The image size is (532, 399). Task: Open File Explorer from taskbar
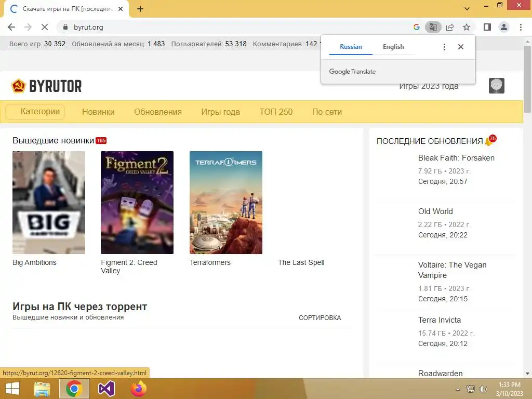pos(42,389)
